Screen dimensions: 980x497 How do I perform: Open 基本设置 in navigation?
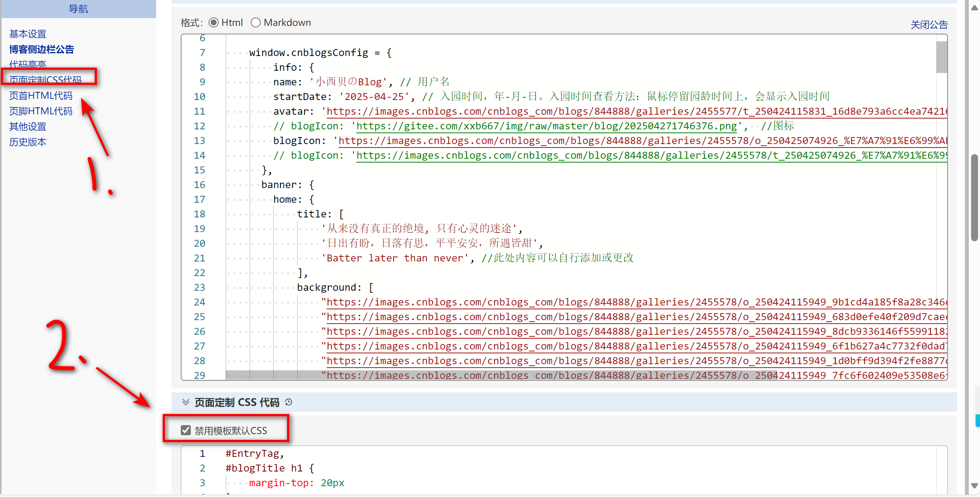point(28,34)
